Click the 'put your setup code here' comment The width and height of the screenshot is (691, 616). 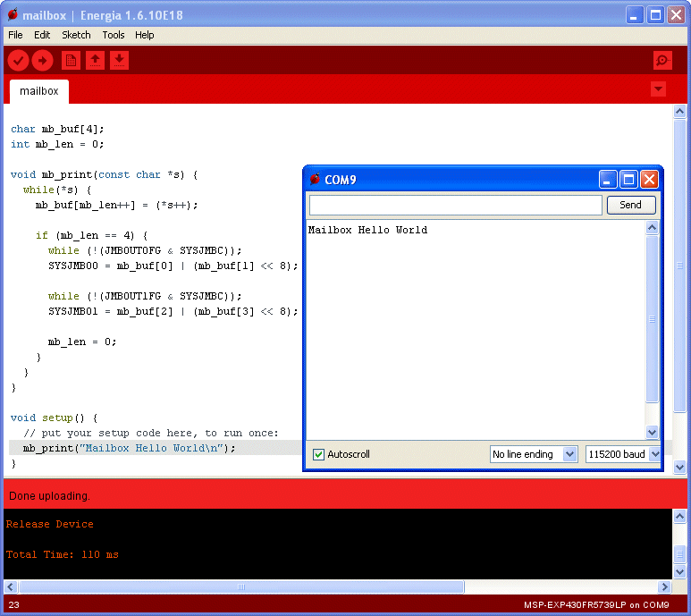pos(151,433)
